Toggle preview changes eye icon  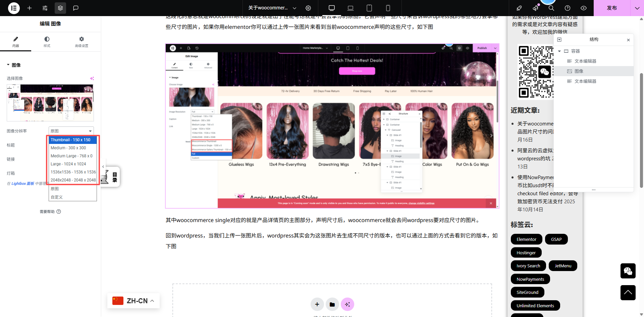tap(584, 8)
